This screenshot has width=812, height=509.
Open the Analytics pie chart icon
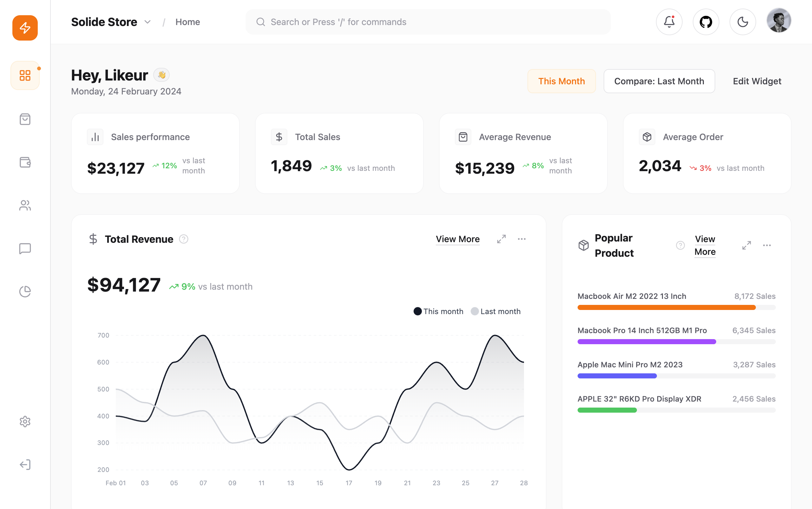click(25, 292)
